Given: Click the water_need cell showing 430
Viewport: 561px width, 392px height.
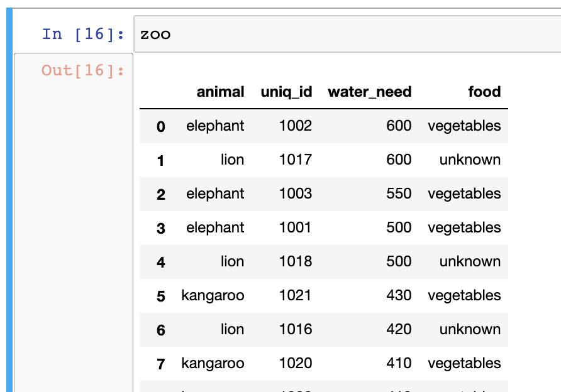Looking at the screenshot, I should coord(399,295).
